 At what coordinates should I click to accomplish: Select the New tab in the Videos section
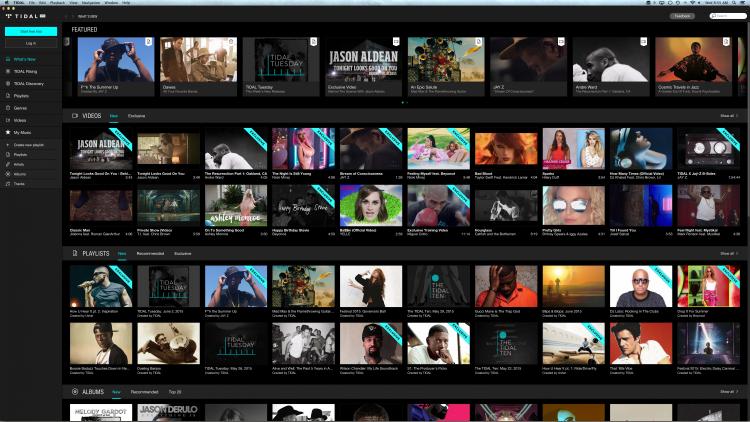113,116
